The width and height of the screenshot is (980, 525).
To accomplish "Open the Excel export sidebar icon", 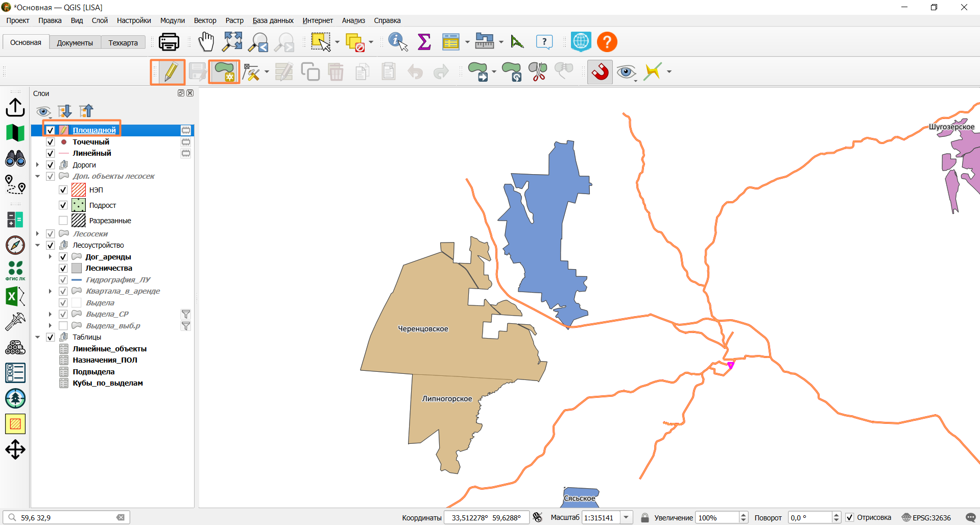I will click(x=15, y=297).
